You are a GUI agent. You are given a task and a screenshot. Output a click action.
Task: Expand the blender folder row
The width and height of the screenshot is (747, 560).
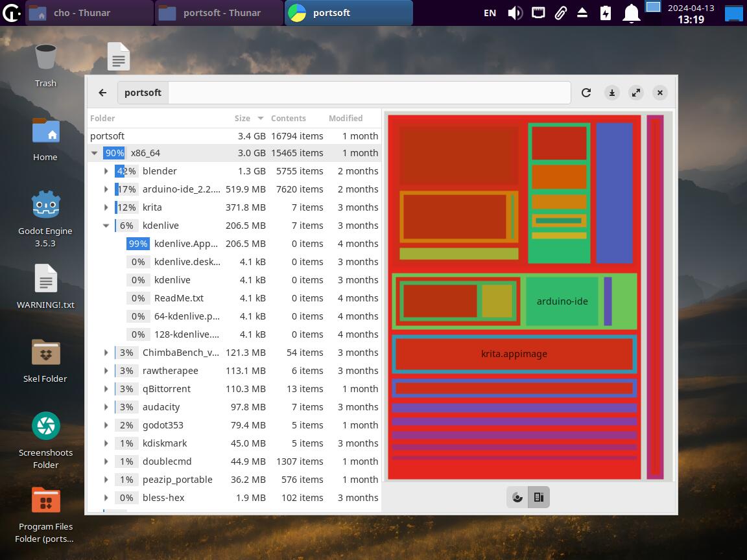coord(106,171)
